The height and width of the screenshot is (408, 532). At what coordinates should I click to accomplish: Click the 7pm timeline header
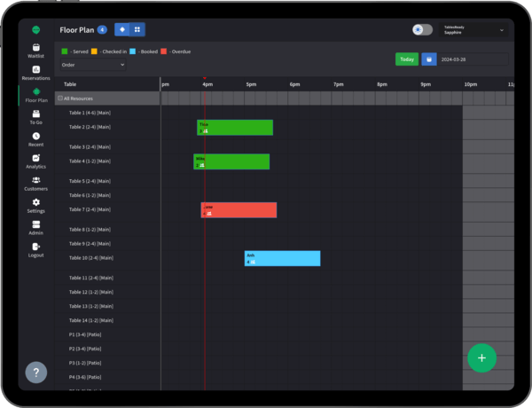(x=339, y=84)
